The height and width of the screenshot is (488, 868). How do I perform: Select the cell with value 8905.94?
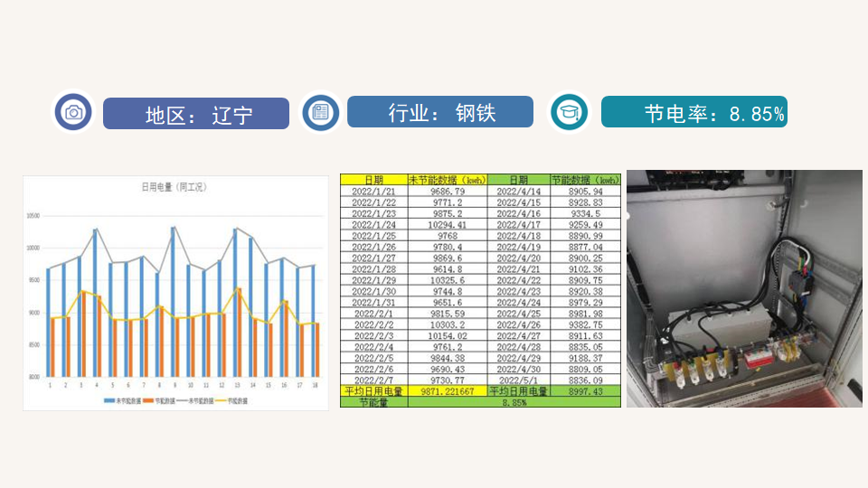[x=586, y=191]
